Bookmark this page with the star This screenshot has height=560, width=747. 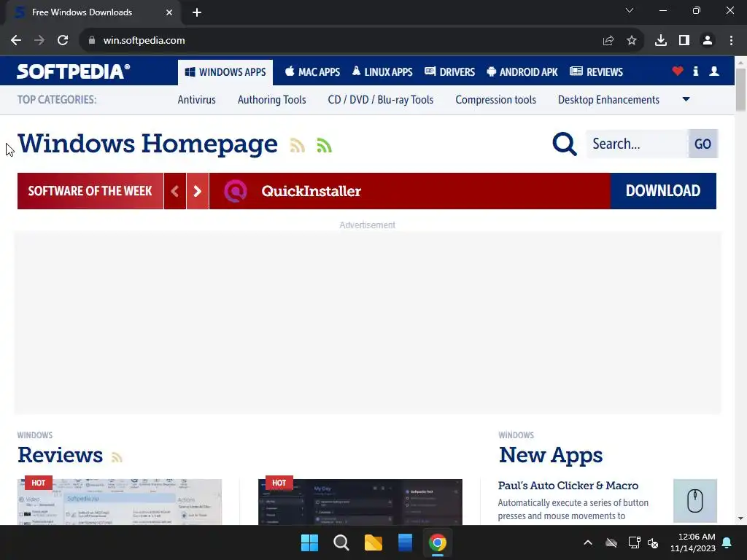coord(632,41)
